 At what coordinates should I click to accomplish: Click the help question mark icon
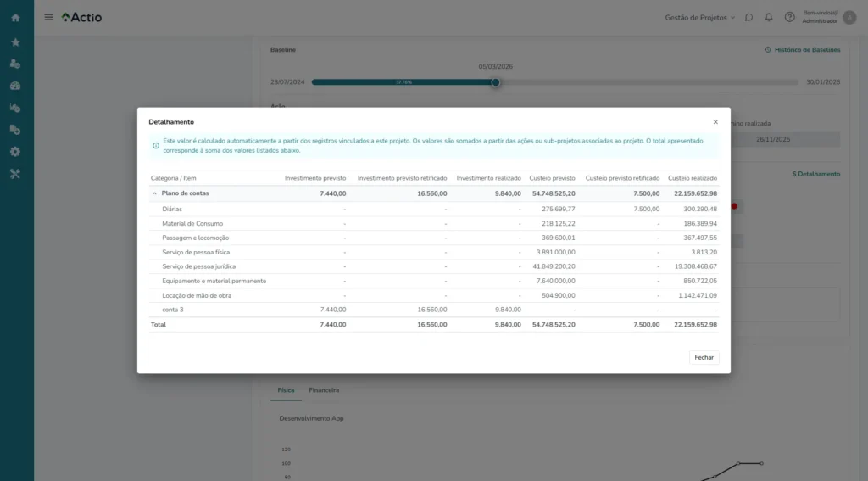pyautogui.click(x=789, y=17)
